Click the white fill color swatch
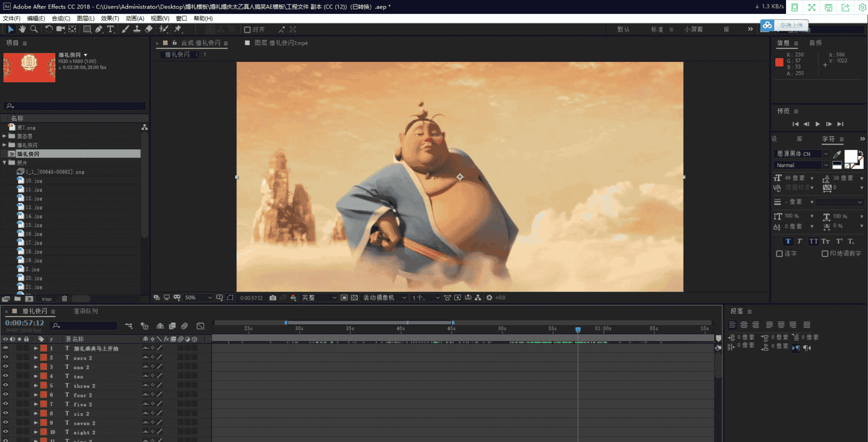This screenshot has width=868, height=442. click(851, 156)
